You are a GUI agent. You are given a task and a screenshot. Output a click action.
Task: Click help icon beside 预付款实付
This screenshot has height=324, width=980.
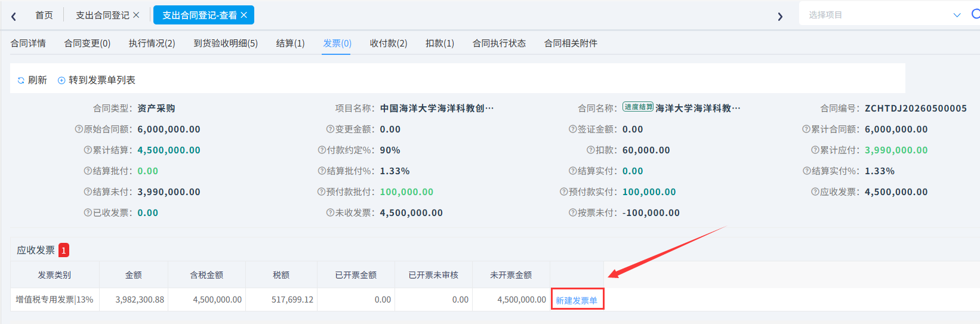pos(563,192)
